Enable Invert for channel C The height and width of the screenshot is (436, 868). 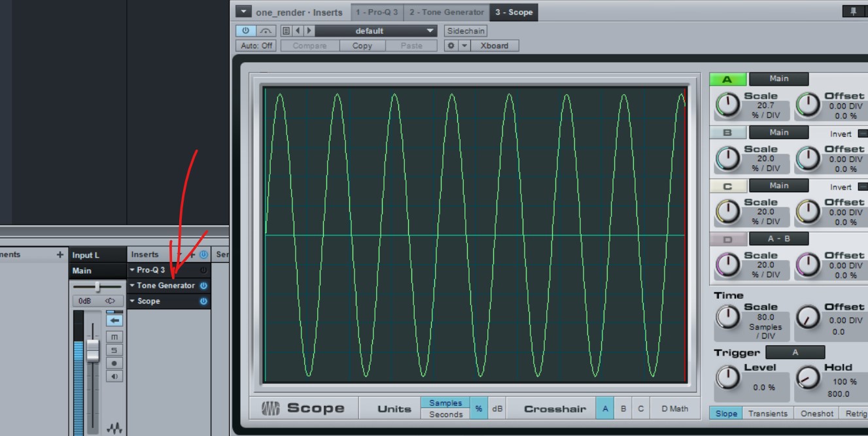tap(861, 187)
